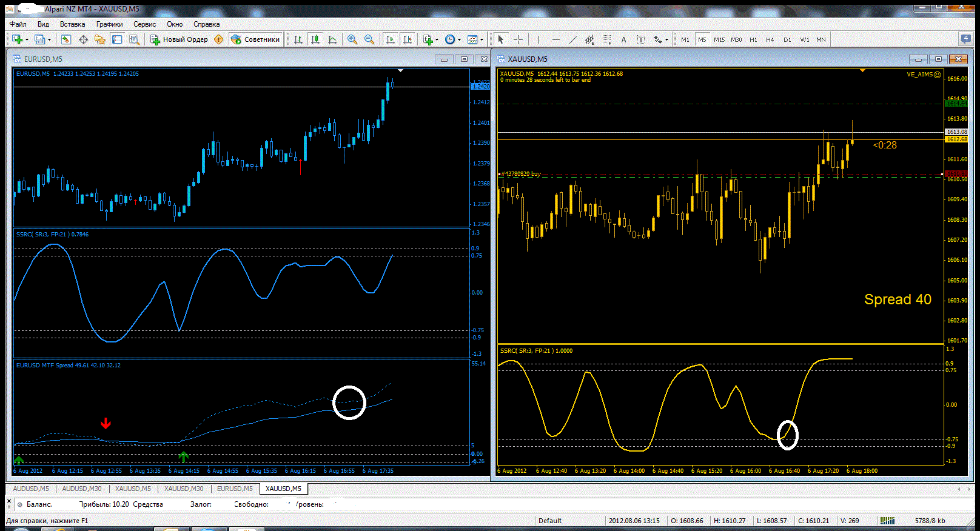The height and width of the screenshot is (531, 980).
Task: Open the Графики menu
Action: (110, 24)
